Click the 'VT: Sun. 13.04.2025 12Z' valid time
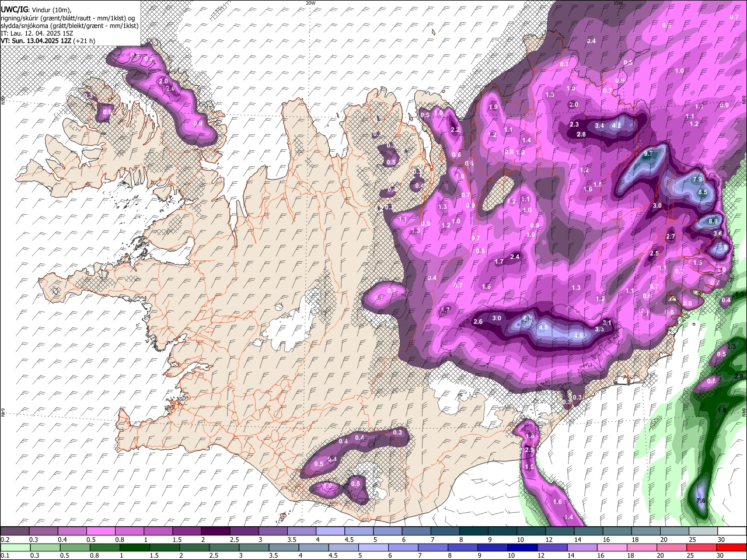 point(36,41)
